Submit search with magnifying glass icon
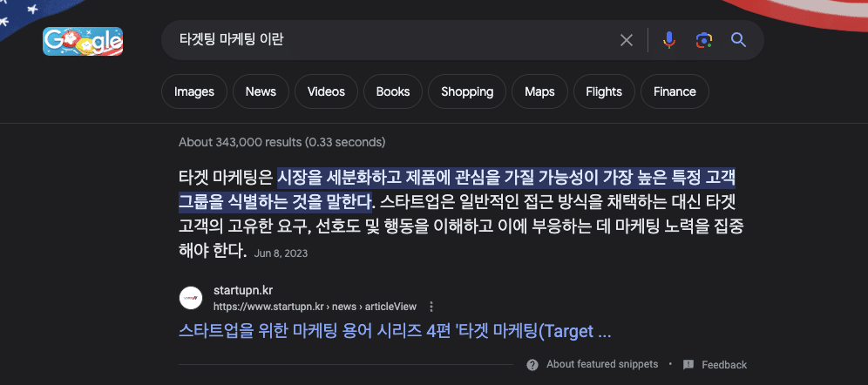868x385 pixels. pos(738,40)
